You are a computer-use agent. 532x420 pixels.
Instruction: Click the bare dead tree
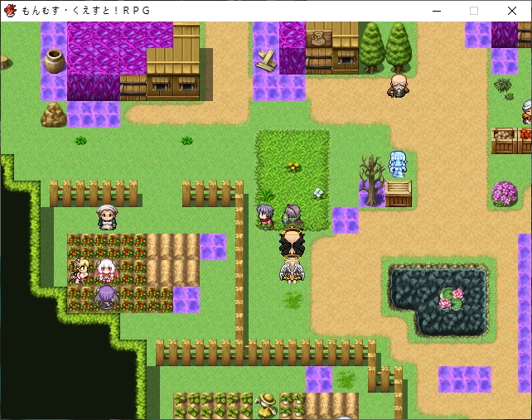coord(372,181)
